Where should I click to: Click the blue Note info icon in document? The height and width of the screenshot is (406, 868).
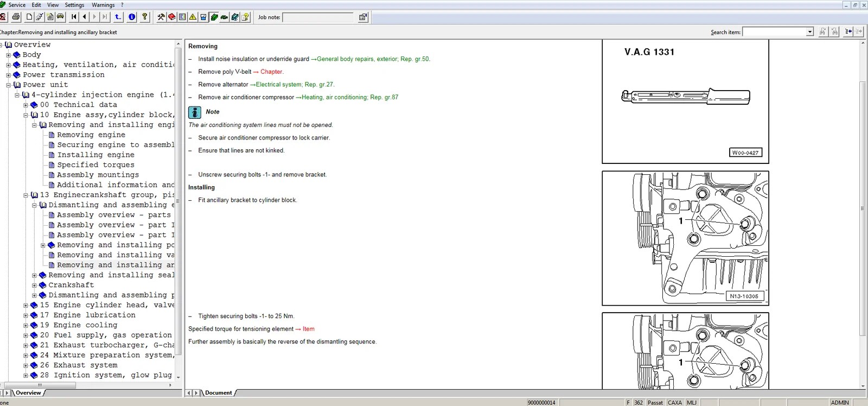(x=195, y=112)
